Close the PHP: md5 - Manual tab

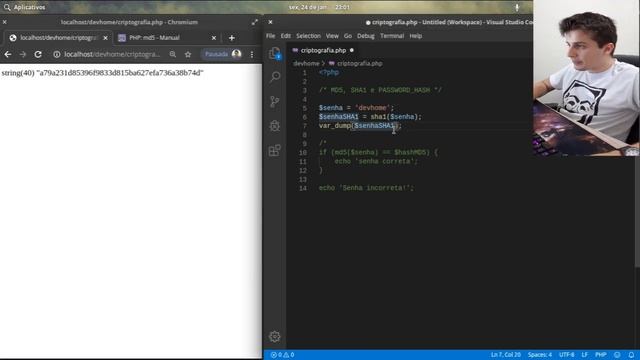[x=213, y=38]
